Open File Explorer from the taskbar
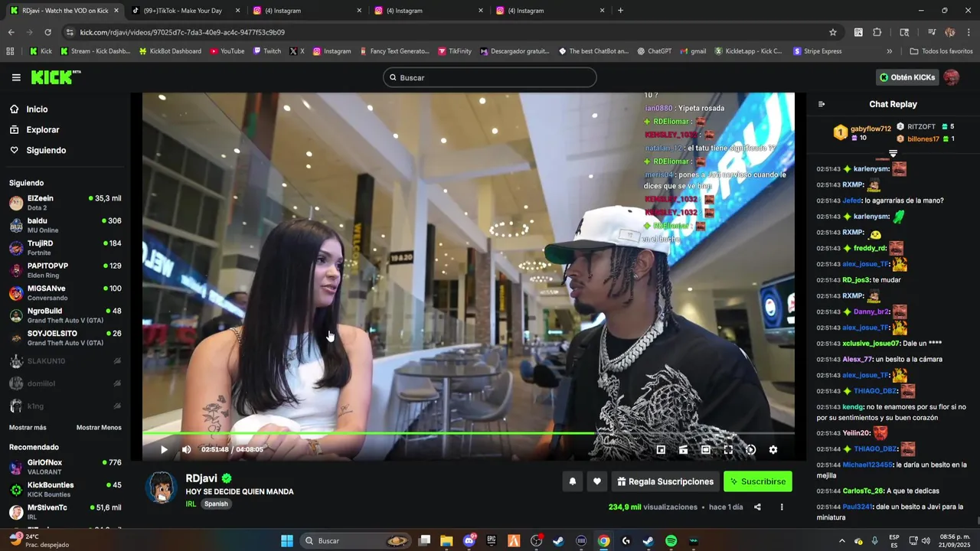The height and width of the screenshot is (551, 980). pyautogui.click(x=446, y=541)
